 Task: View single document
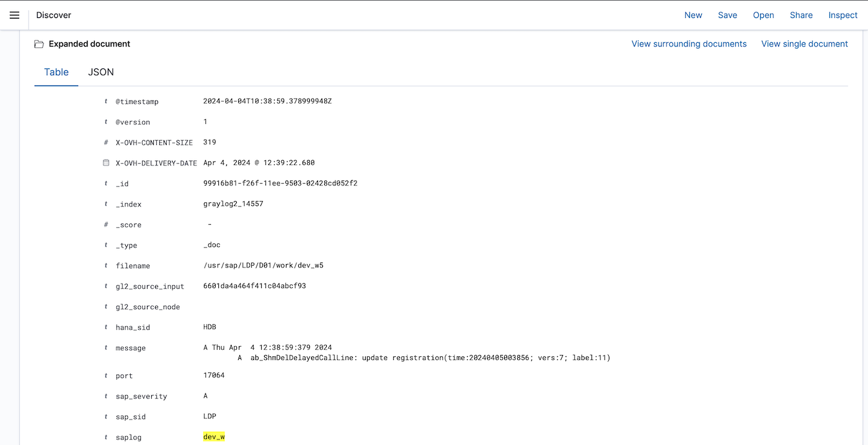(x=804, y=43)
